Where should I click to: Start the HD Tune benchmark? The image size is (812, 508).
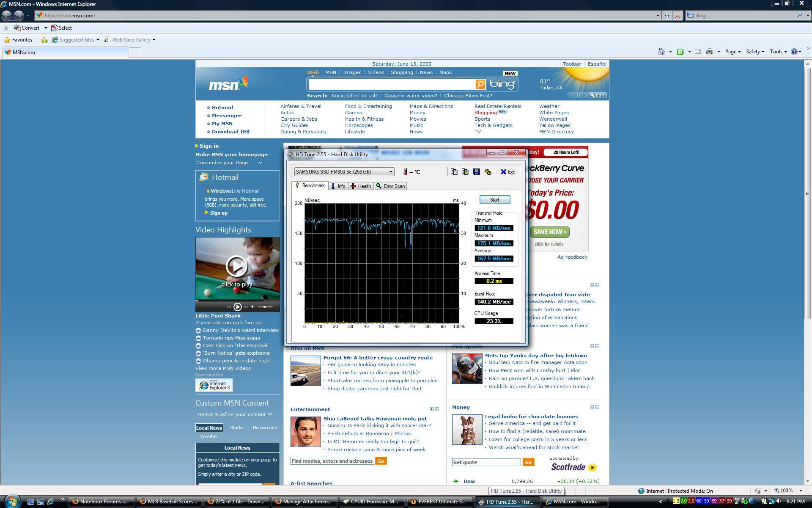[494, 199]
